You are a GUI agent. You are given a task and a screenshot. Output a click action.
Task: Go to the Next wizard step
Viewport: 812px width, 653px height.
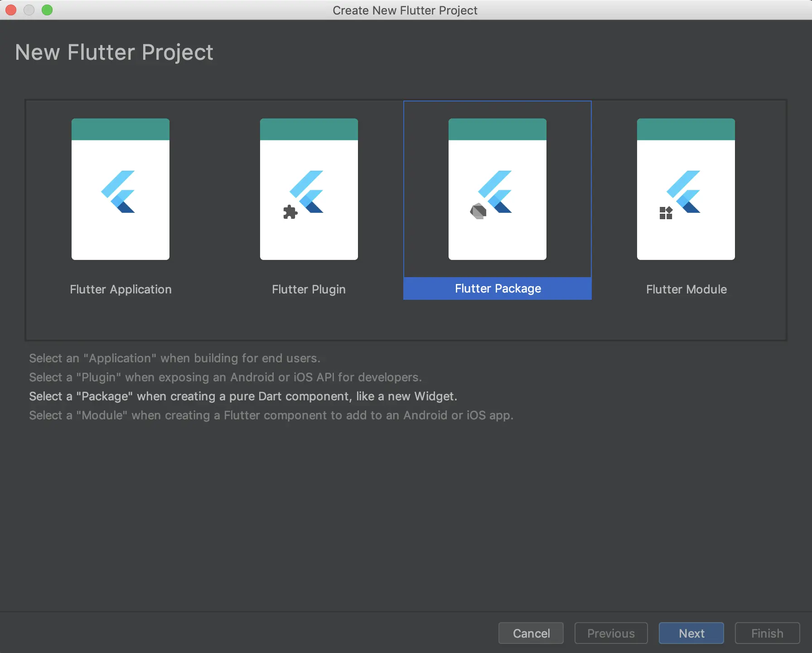[691, 633]
